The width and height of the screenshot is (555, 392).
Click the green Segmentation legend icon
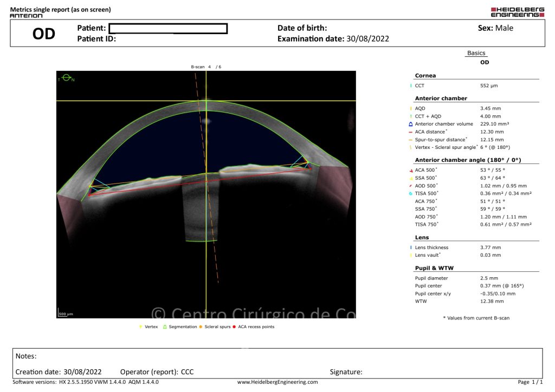165,326
